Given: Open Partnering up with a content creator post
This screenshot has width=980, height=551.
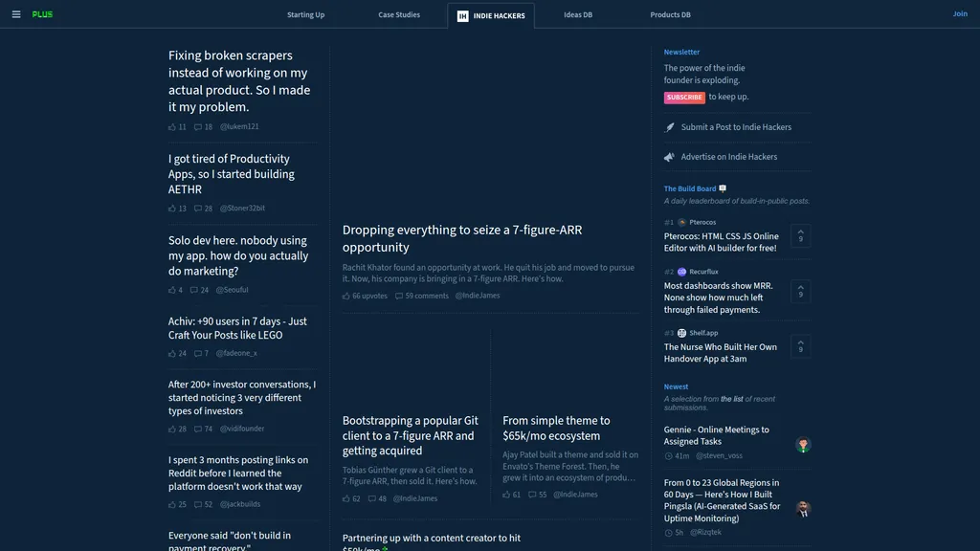Looking at the screenshot, I should [432, 542].
